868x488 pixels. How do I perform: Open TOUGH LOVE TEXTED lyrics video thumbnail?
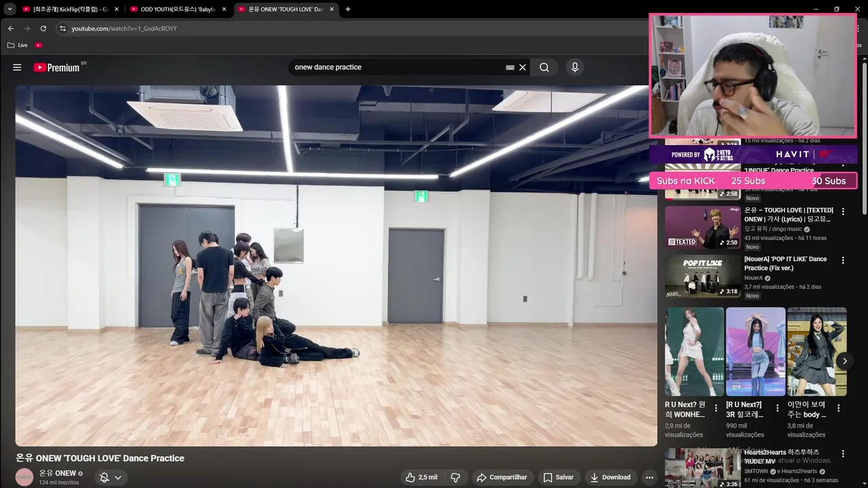pos(703,227)
